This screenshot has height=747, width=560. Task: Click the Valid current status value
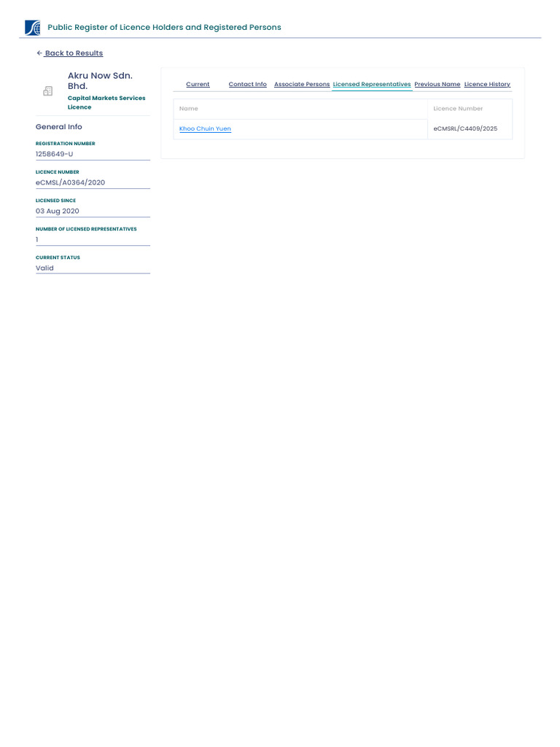pos(44,268)
